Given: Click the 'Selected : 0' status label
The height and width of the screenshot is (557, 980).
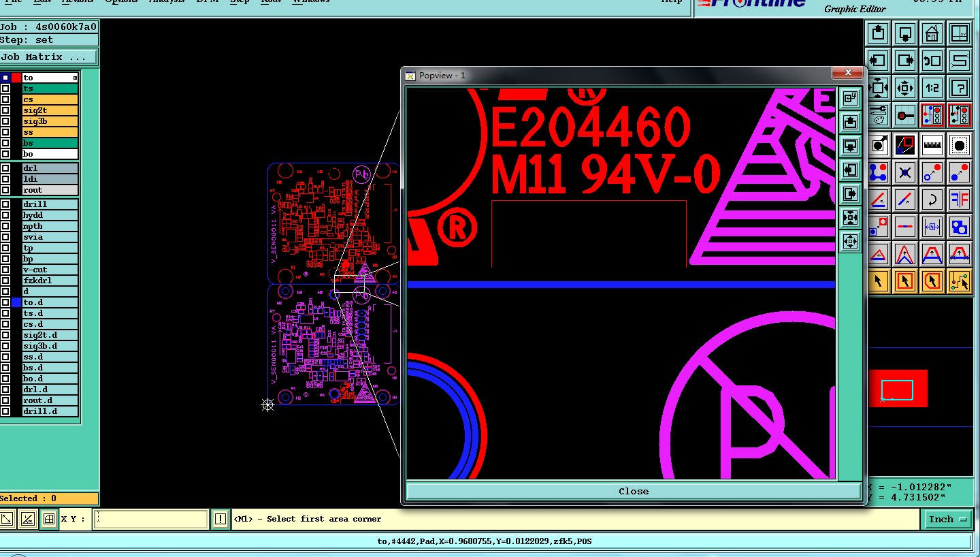Looking at the screenshot, I should tap(48, 498).
